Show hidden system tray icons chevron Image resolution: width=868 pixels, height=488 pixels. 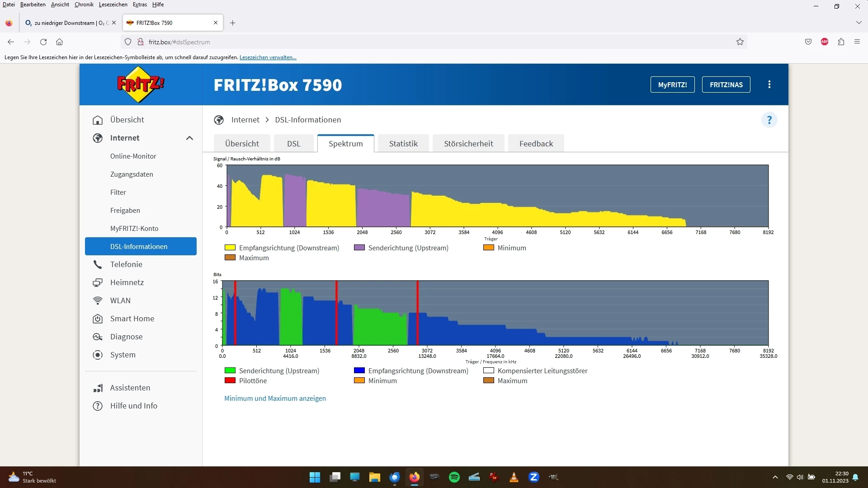[x=775, y=477]
